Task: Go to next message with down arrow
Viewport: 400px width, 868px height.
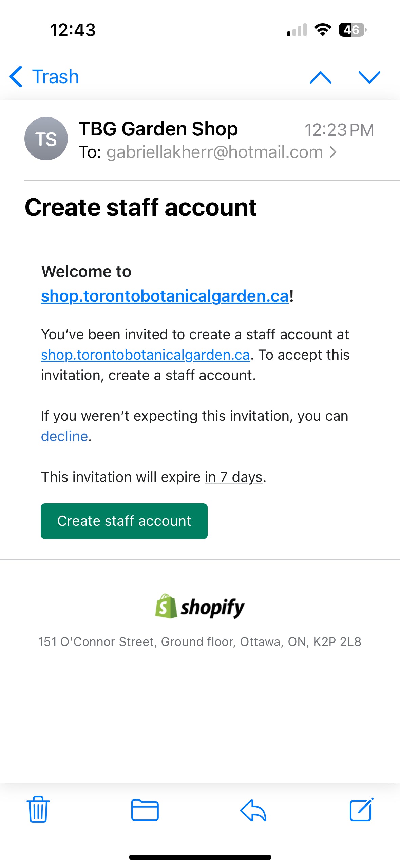Action: coord(369,77)
